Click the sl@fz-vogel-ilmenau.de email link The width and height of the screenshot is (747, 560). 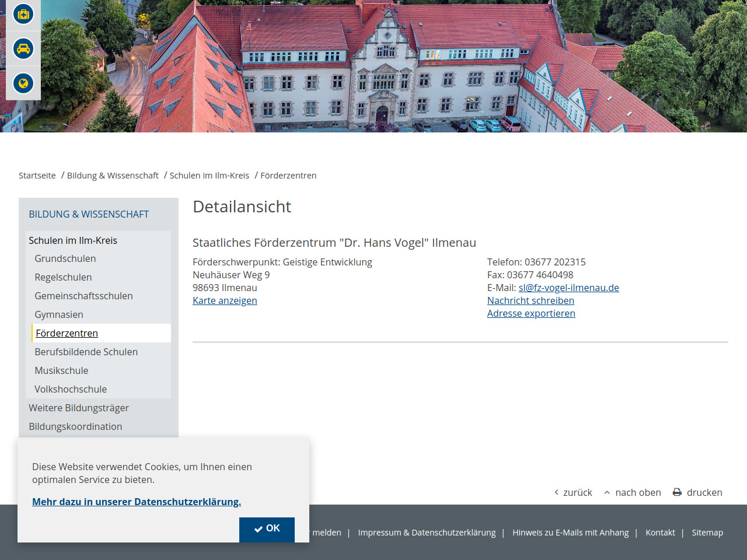coord(568,288)
